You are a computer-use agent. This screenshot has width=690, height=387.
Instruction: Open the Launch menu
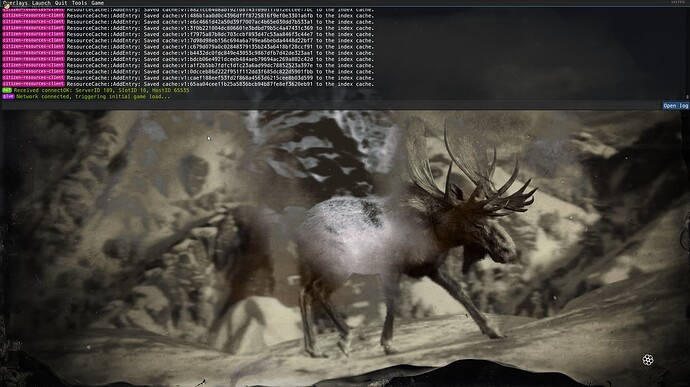click(41, 3)
